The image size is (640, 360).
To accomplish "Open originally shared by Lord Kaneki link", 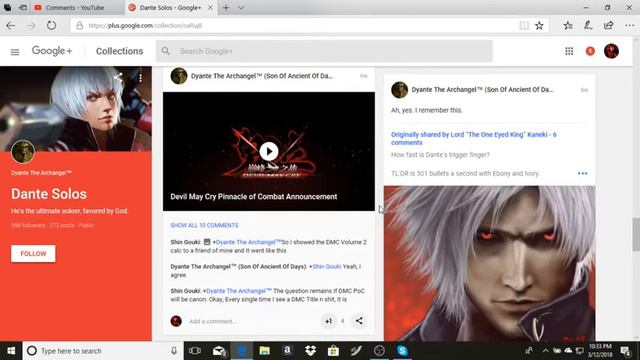I will [473, 138].
